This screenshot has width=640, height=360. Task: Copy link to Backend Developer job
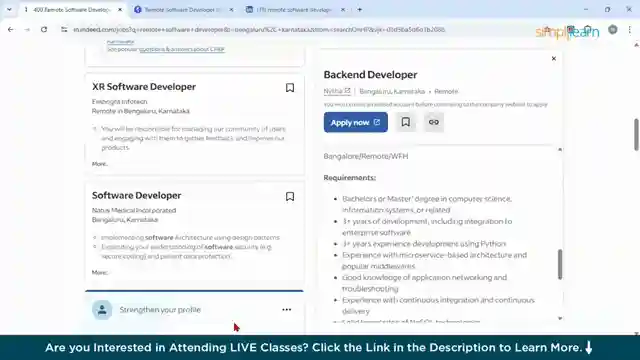point(433,122)
